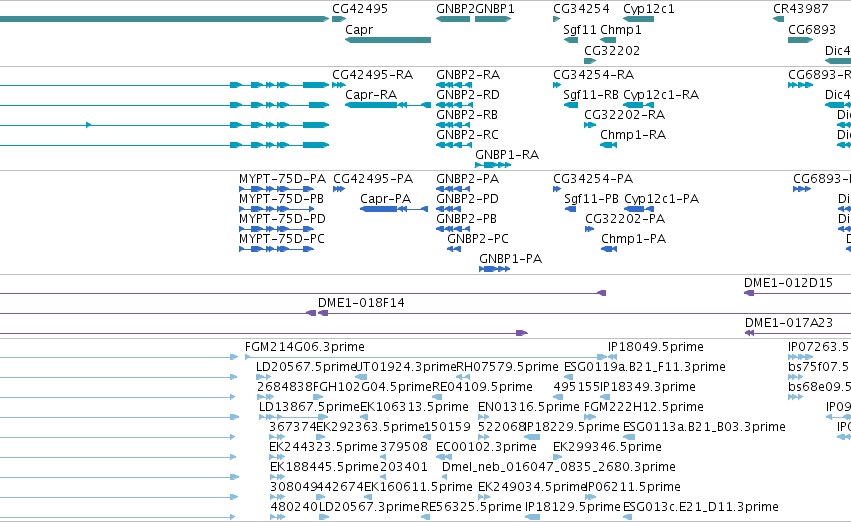Select the GNBP2-PB protein label
Image resolution: width=851 pixels, height=522 pixels.
tap(466, 219)
